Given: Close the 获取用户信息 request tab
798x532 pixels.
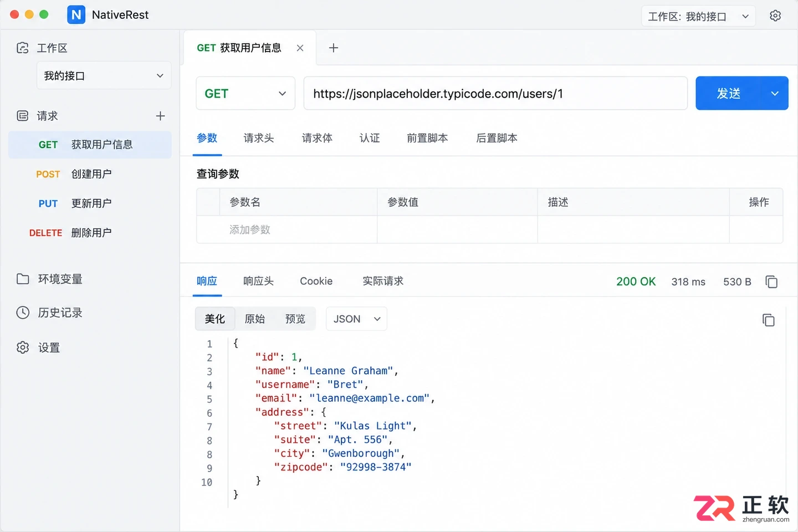Looking at the screenshot, I should click(300, 48).
